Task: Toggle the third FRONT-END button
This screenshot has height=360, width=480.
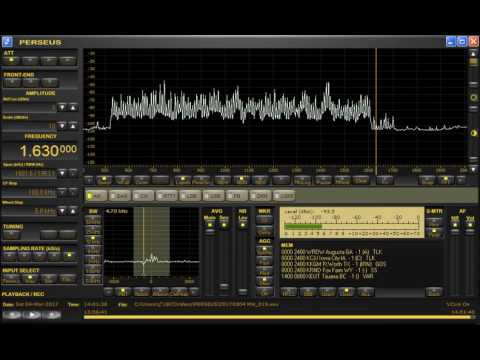Action: pyautogui.click(x=49, y=82)
